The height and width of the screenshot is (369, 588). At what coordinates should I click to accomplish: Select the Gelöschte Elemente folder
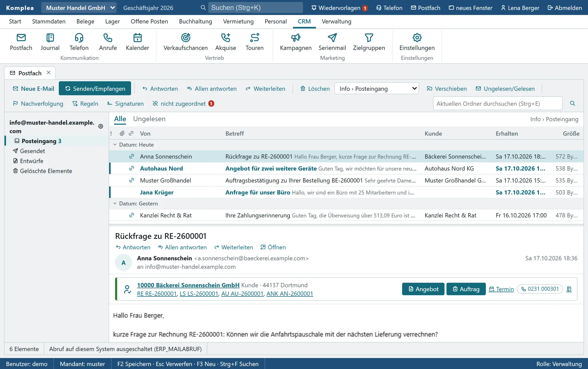coord(42,171)
